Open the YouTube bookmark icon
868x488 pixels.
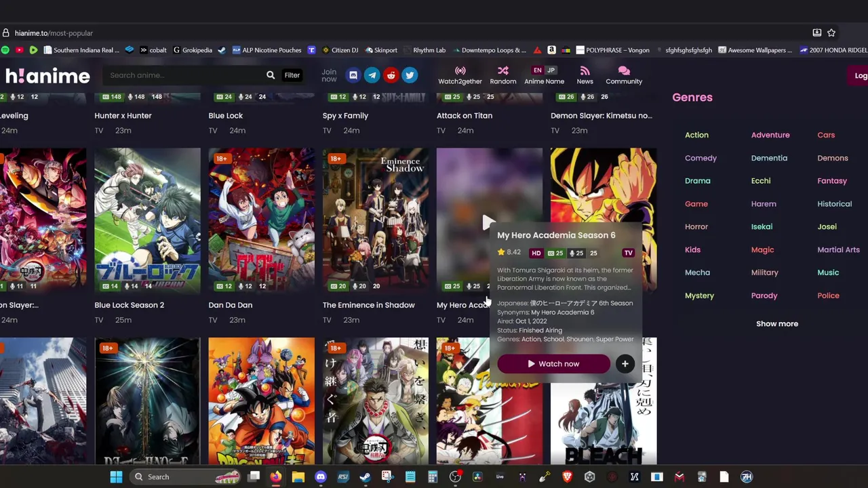click(x=19, y=50)
